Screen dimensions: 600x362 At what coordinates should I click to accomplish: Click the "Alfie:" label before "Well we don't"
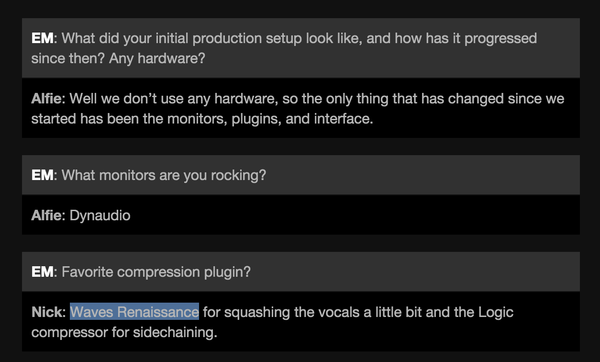49,99
